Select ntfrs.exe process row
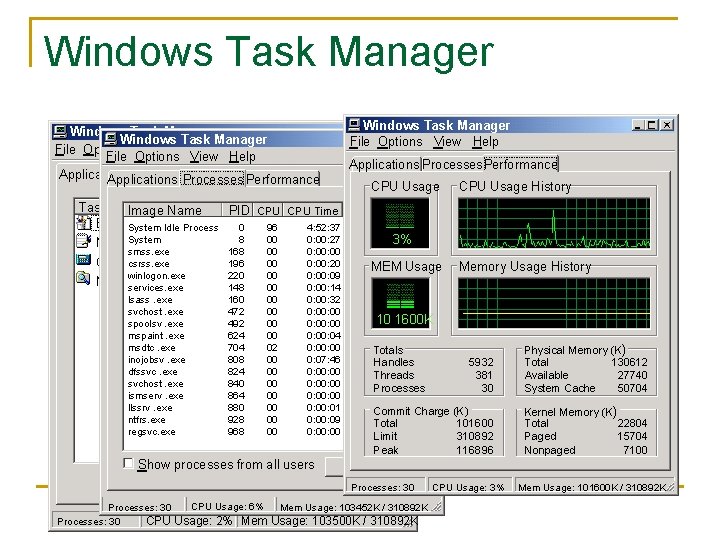The height and width of the screenshot is (540, 720). click(x=233, y=419)
